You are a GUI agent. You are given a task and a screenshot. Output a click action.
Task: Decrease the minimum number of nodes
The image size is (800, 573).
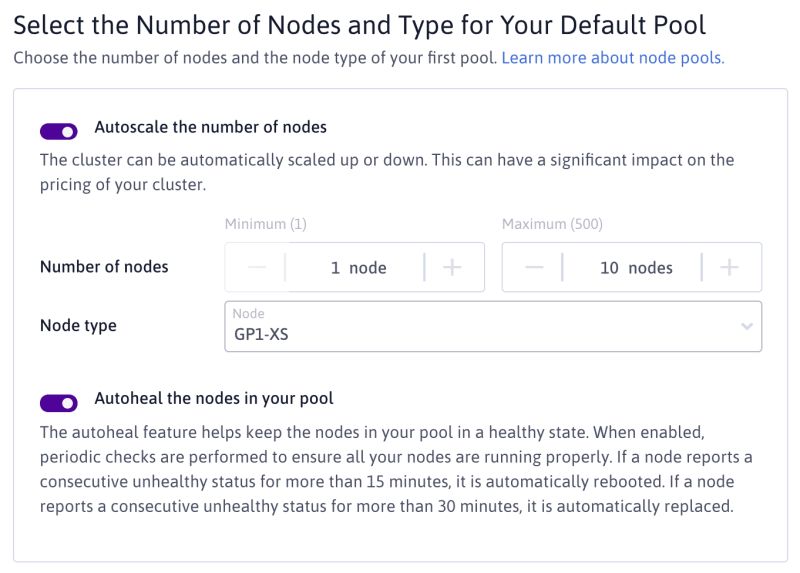coord(257,267)
